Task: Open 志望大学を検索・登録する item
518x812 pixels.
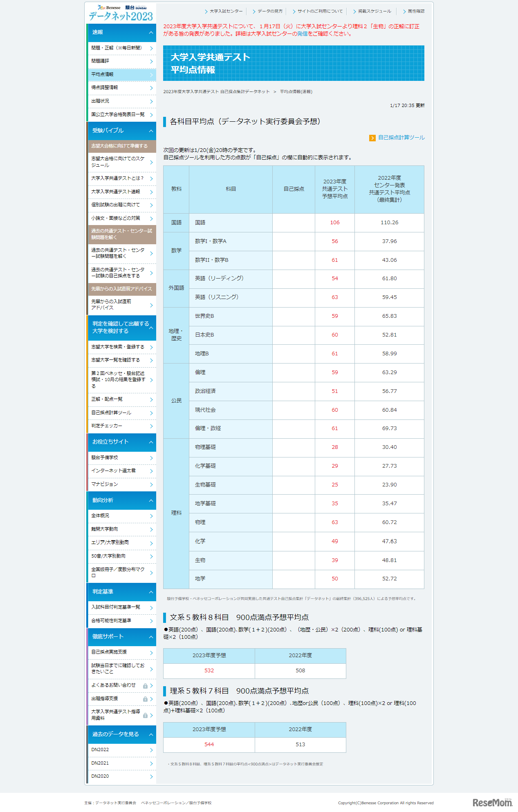Action: pos(121,347)
